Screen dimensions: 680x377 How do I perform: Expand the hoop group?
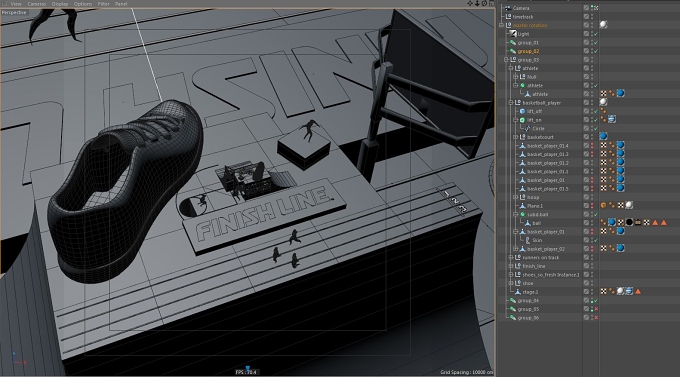[x=516, y=197]
